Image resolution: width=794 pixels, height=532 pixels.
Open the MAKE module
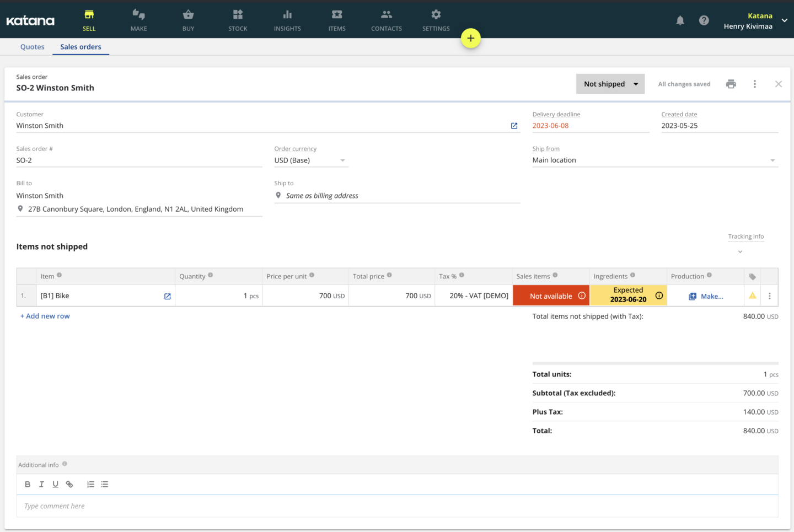tap(138, 20)
